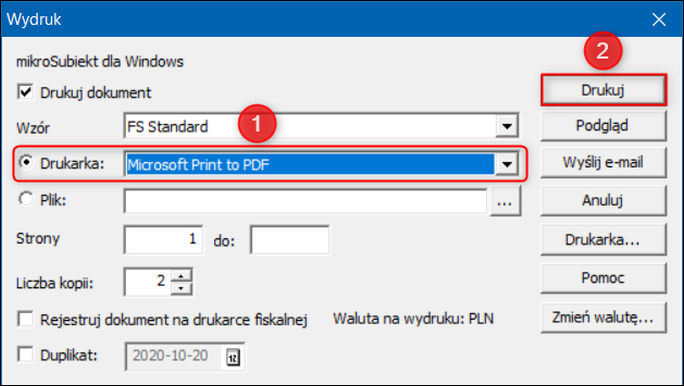Image resolution: width=684 pixels, height=386 pixels.
Task: Increase Liczba kopii with the up spinner arrow
Action: [181, 276]
